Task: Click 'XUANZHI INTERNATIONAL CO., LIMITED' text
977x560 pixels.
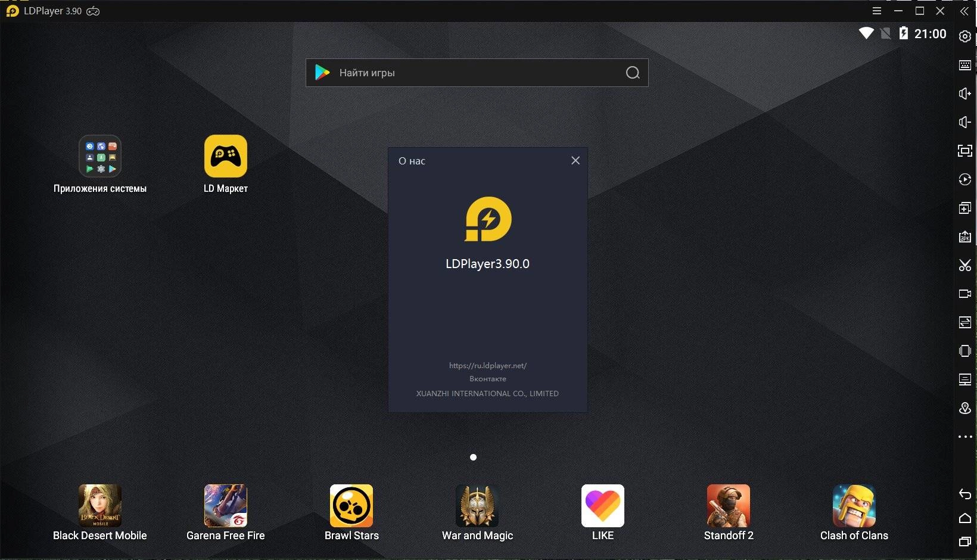Action: (487, 394)
